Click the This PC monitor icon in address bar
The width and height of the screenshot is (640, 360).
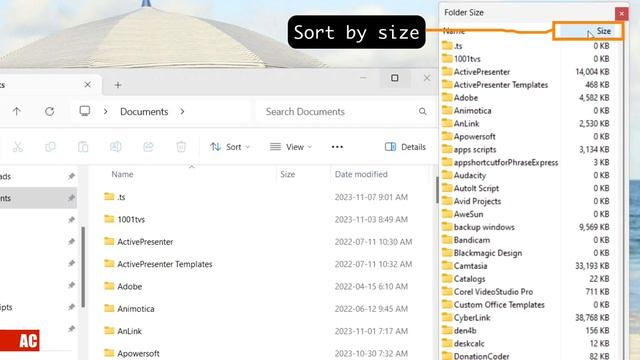tap(84, 111)
